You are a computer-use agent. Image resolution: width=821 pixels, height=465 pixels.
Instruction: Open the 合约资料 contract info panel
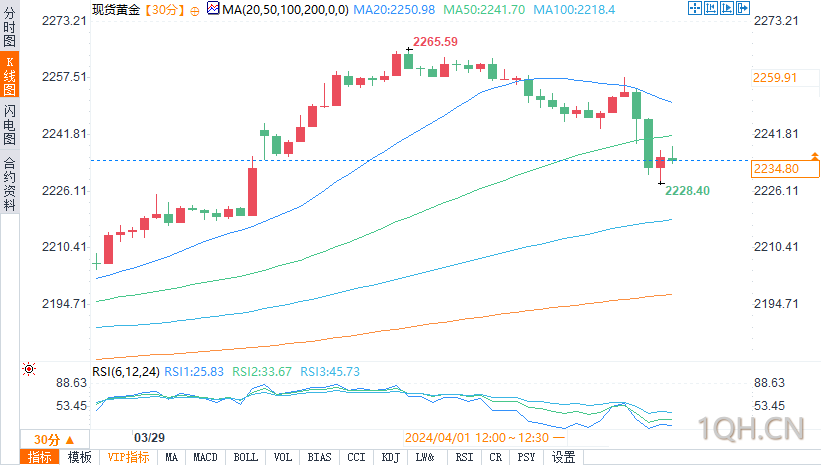pos(9,183)
